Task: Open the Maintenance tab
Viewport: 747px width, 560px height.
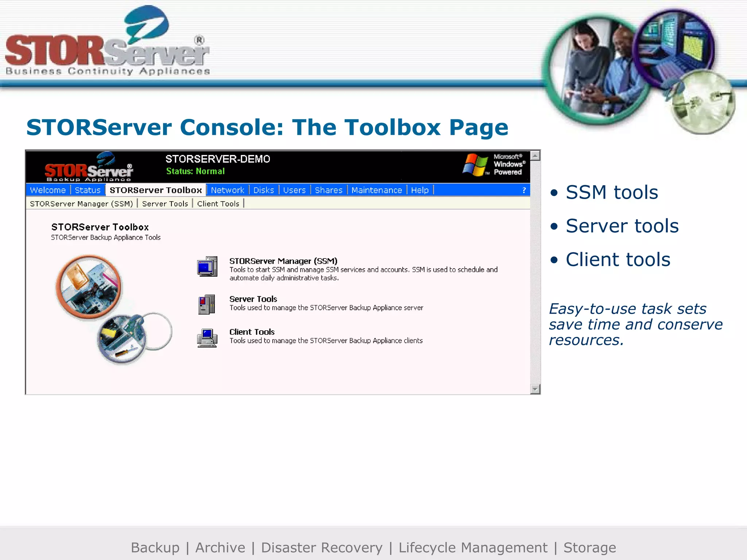Action: [x=376, y=190]
